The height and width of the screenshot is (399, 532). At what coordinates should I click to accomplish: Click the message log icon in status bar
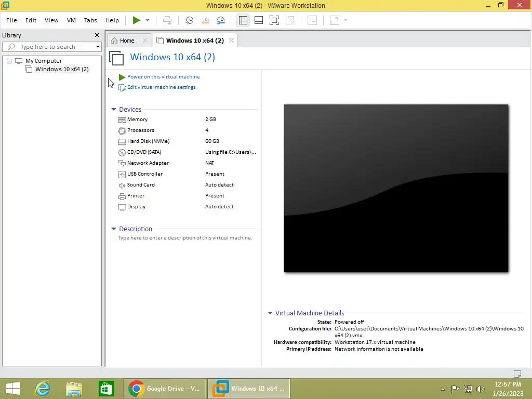(x=517, y=374)
